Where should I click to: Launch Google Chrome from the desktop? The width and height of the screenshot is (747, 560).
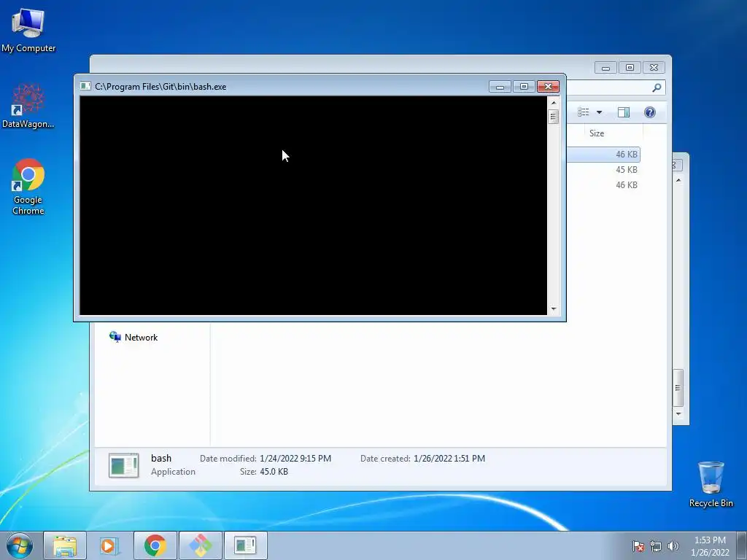click(28, 187)
